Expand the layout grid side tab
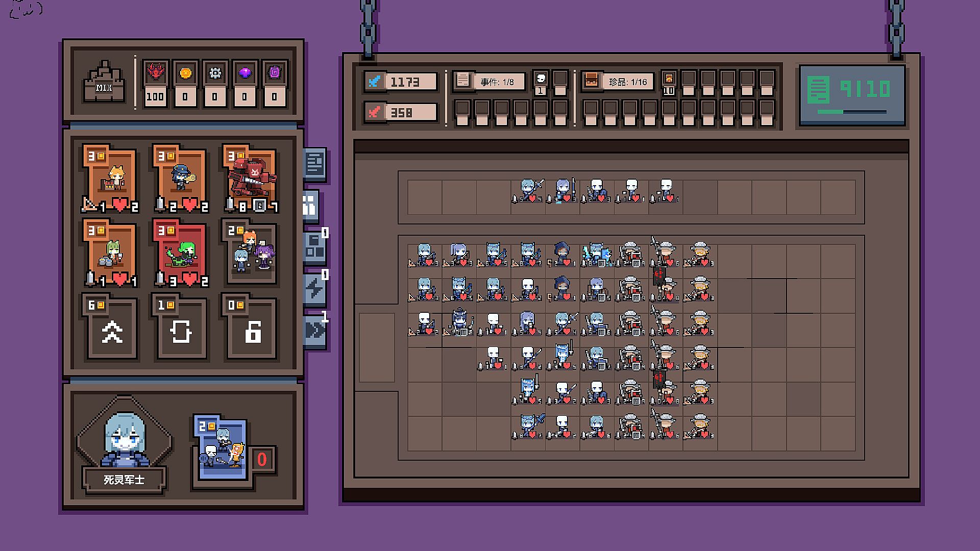This screenshot has height=551, width=980. [x=314, y=248]
